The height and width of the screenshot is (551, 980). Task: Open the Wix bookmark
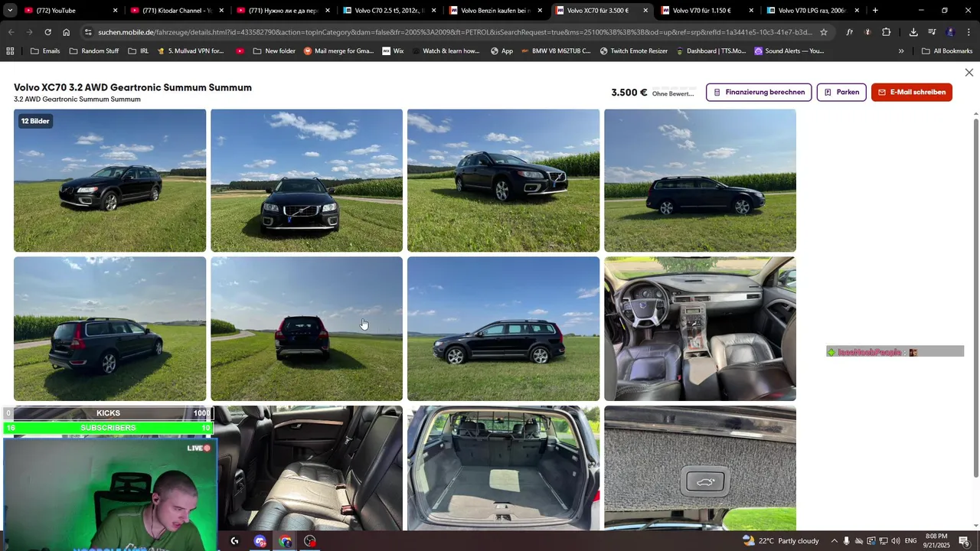393,51
